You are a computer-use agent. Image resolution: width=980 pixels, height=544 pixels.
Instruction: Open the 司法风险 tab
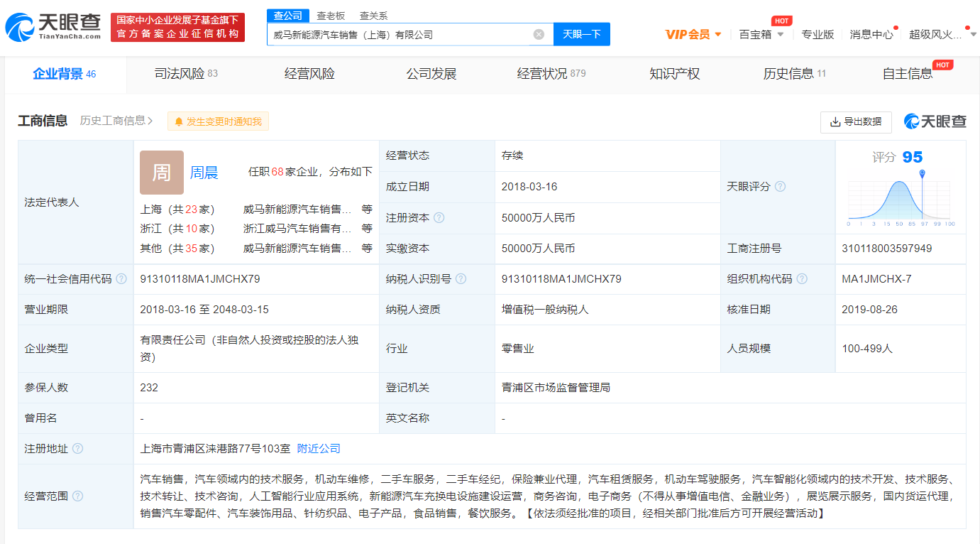[x=186, y=74]
